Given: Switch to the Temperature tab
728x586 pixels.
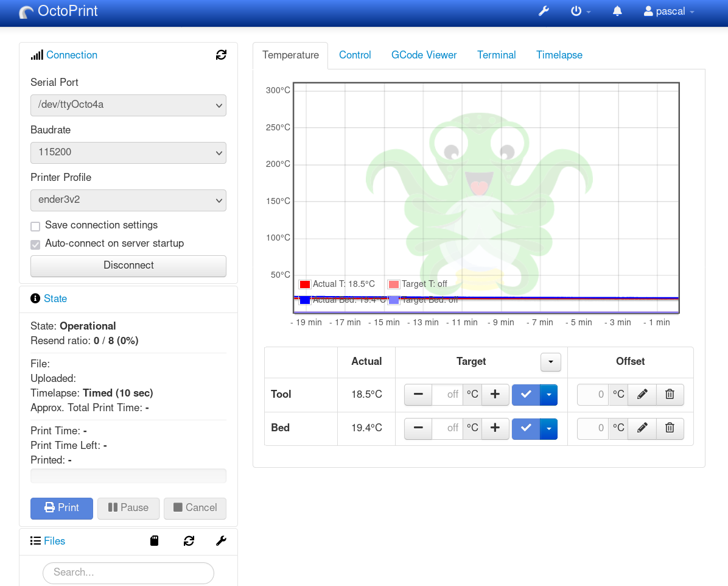Looking at the screenshot, I should point(290,55).
